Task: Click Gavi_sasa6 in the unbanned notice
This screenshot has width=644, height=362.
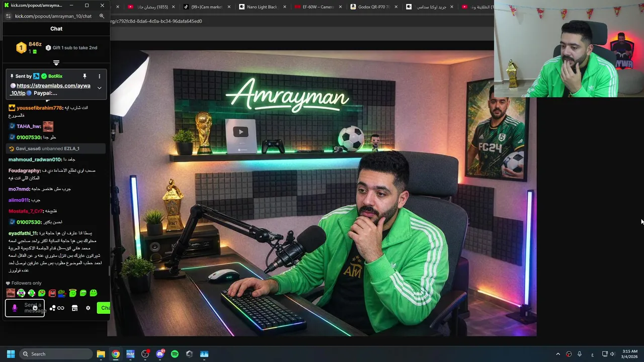Action: (x=28, y=149)
